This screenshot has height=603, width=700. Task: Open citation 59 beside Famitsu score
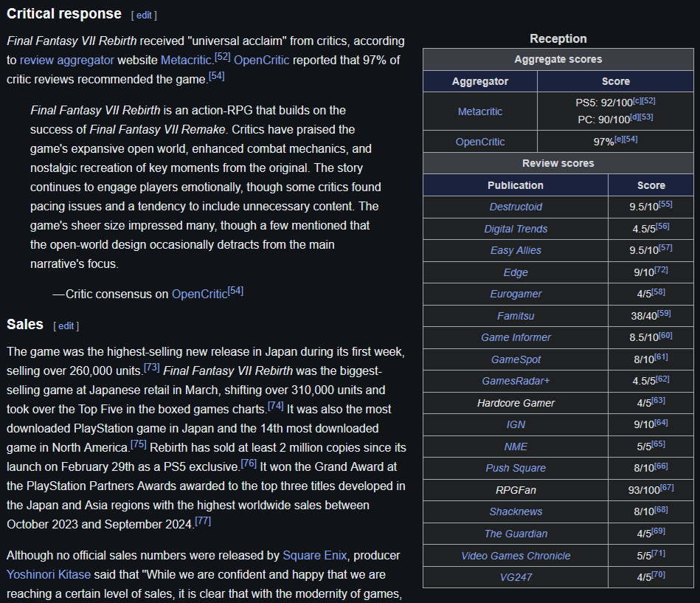click(x=664, y=314)
